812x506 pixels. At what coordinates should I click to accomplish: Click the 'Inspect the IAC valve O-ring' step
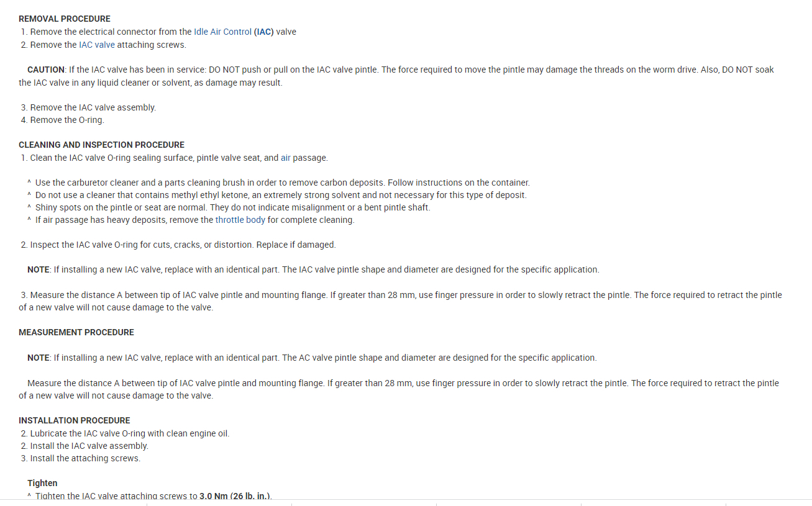pyautogui.click(x=183, y=245)
